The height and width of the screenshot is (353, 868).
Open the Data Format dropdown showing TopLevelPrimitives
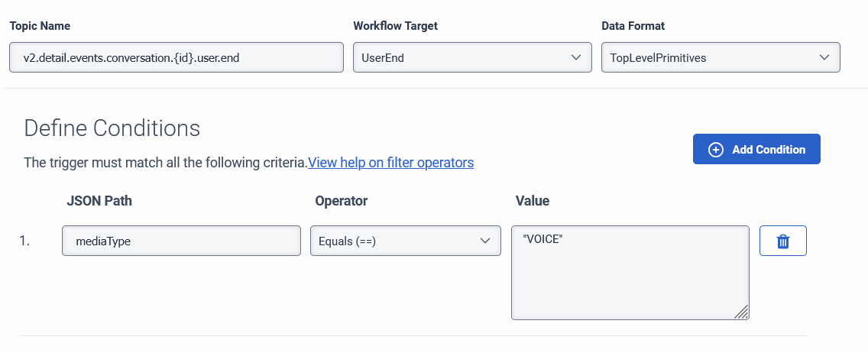(x=720, y=57)
